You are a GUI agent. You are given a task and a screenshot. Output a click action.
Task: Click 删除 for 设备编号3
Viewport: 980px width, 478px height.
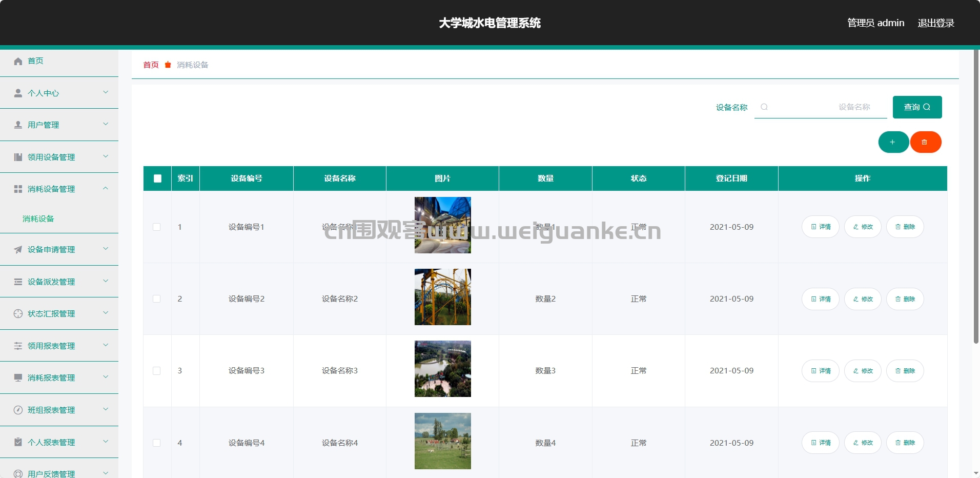click(x=905, y=371)
